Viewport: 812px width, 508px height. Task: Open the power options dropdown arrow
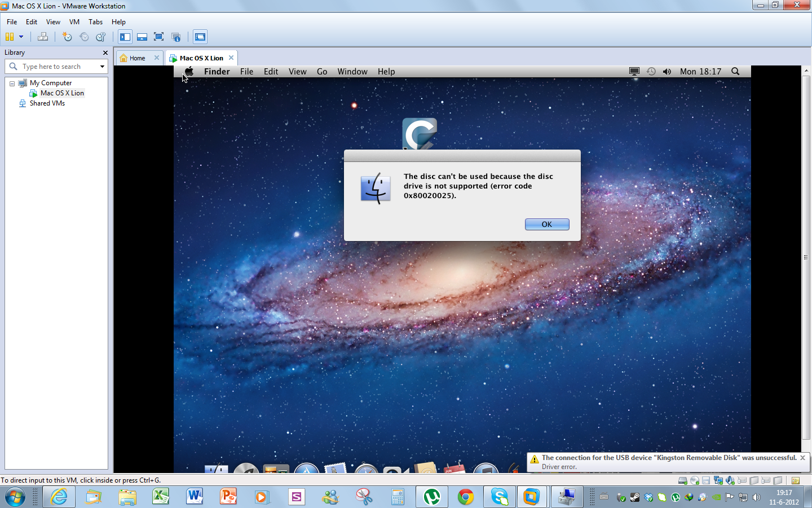(x=21, y=37)
